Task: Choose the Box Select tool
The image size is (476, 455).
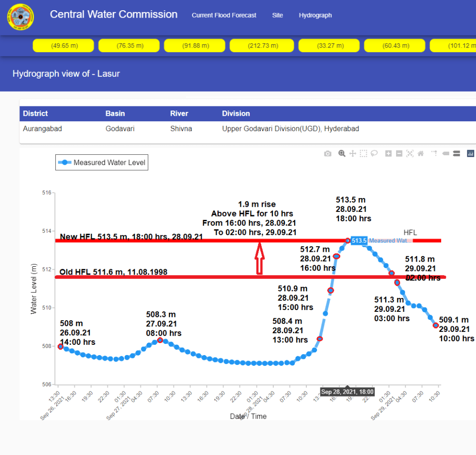Action: point(364,153)
